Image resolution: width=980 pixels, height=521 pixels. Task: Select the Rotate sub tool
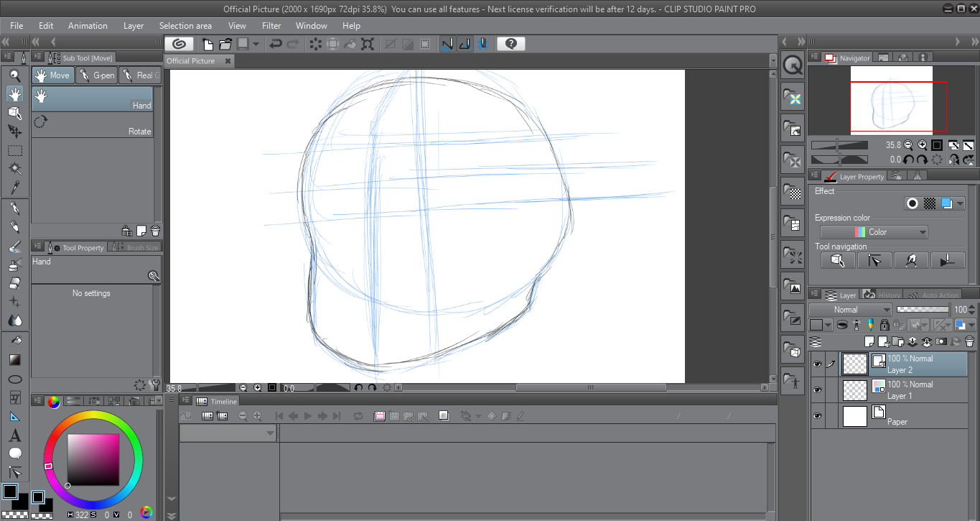92,124
